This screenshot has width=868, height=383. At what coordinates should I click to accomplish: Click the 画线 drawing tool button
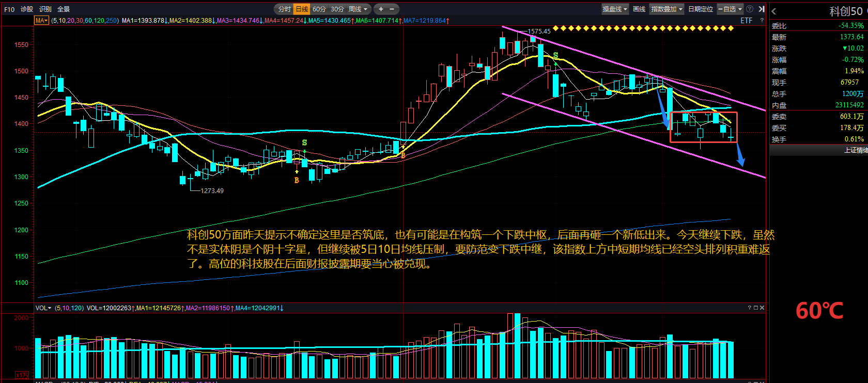pyautogui.click(x=639, y=9)
